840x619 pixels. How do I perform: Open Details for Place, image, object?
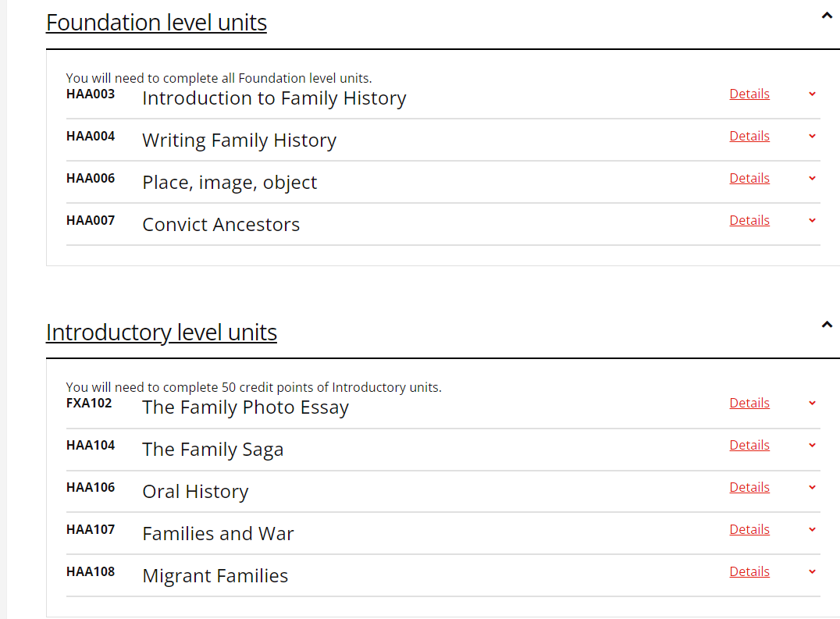[x=749, y=178]
